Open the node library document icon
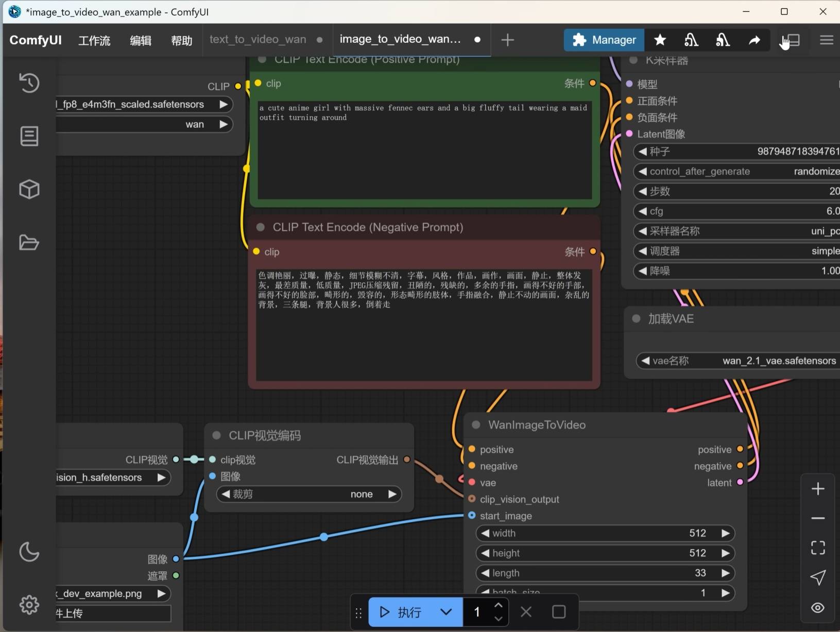 coord(29,136)
